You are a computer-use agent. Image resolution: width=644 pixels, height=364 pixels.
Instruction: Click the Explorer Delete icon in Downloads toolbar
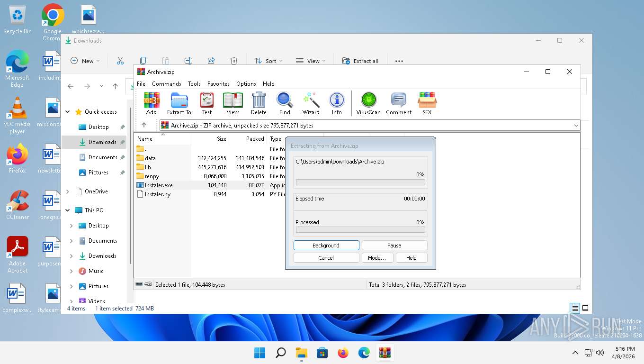point(234,61)
